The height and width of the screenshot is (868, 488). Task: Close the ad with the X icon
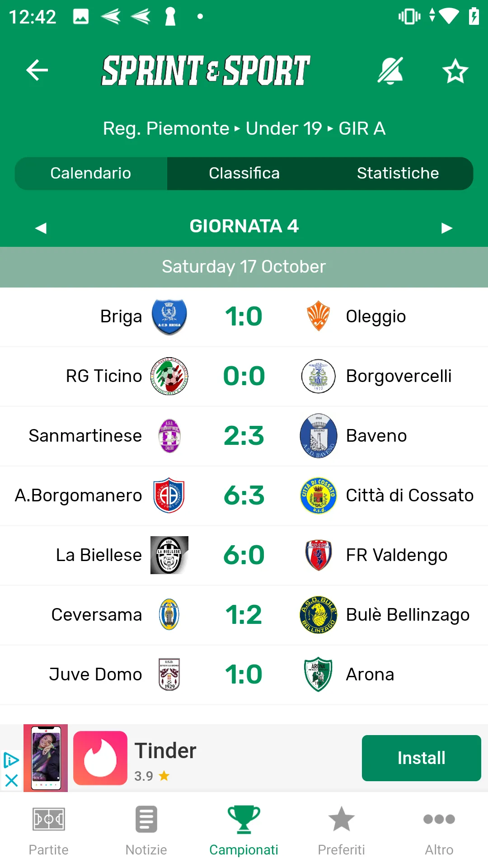click(x=11, y=780)
